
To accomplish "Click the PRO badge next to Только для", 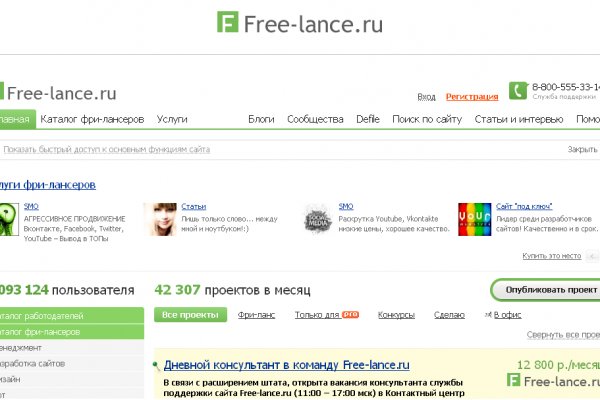I will point(350,315).
